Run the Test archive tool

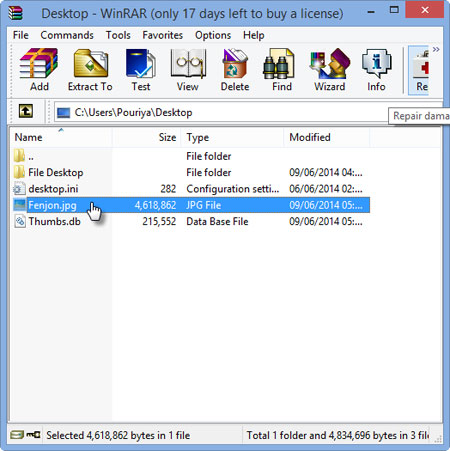click(141, 70)
